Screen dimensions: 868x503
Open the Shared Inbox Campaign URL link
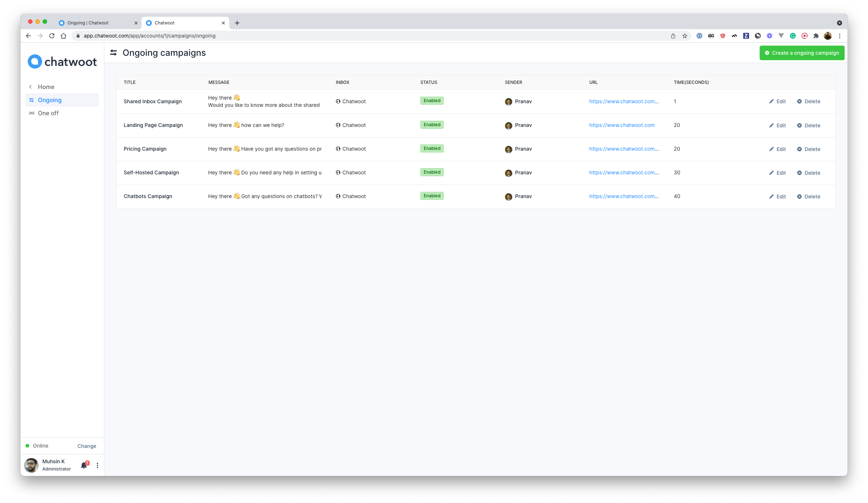(x=624, y=101)
